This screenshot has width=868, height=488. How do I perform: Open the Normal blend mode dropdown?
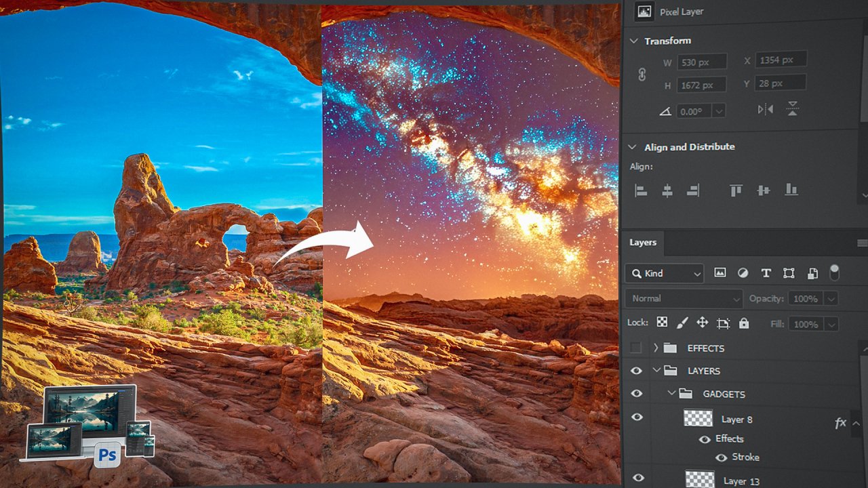click(x=684, y=298)
